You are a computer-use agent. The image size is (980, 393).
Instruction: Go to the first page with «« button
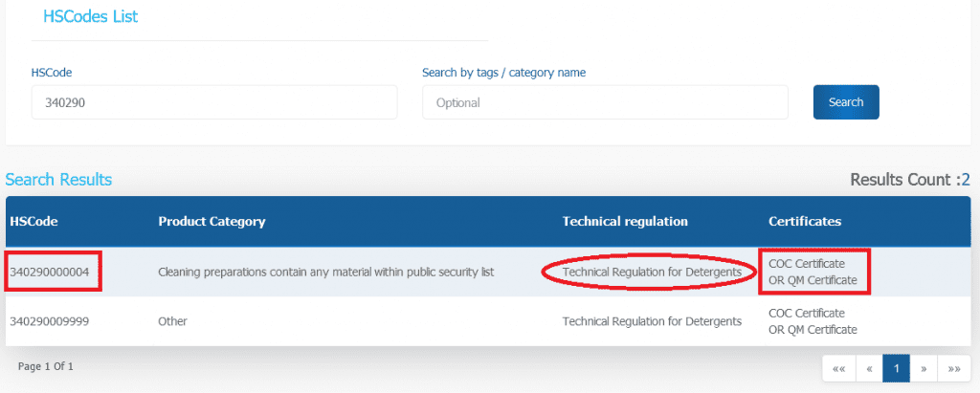tap(838, 368)
